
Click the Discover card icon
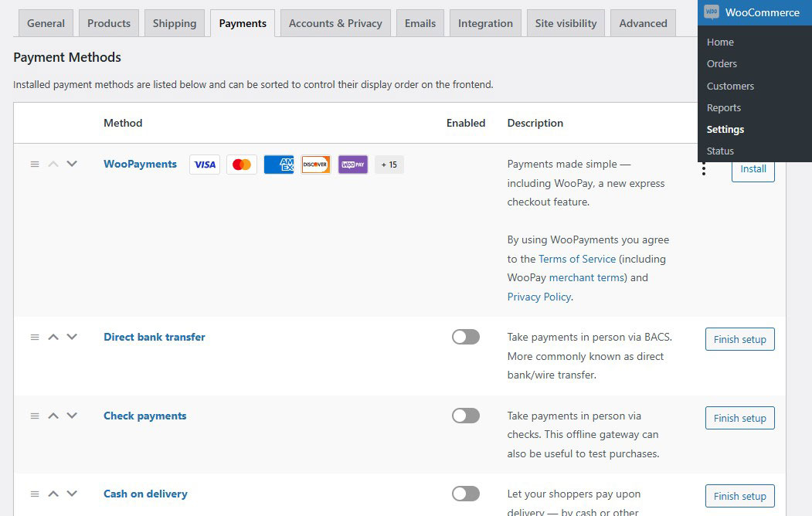316,165
